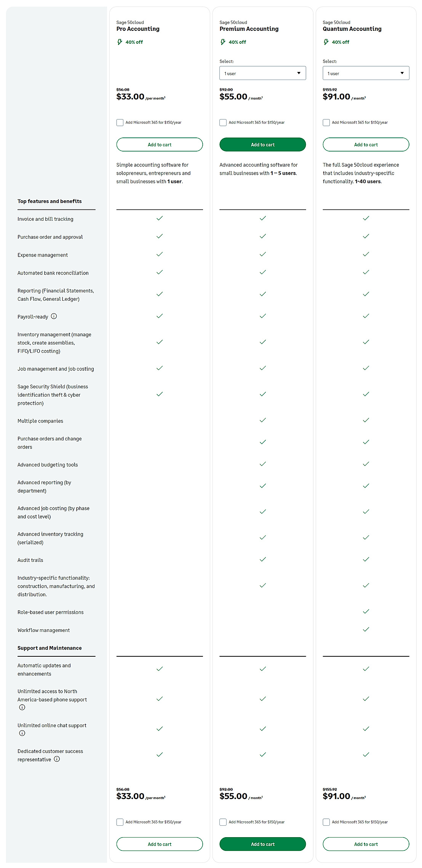Add Quantum Accounting to cart
The image size is (422, 868).
(x=366, y=144)
